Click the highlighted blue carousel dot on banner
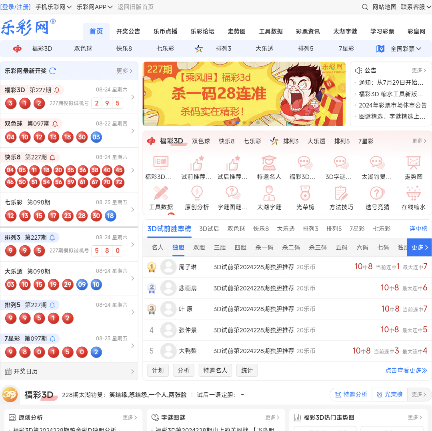432x431 pixels. click(237, 122)
